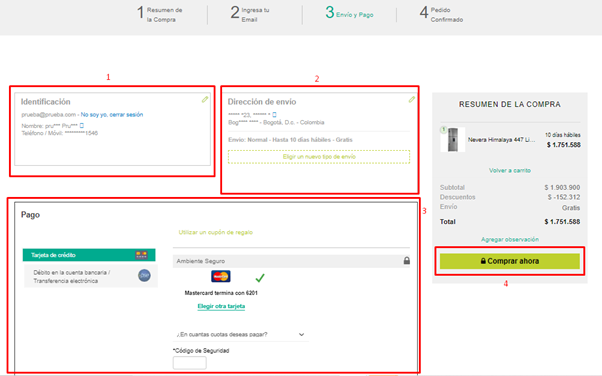This screenshot has height=376, width=602.
Task: Click the card icon on Tarjeta de crédito
Action: pos(141,255)
